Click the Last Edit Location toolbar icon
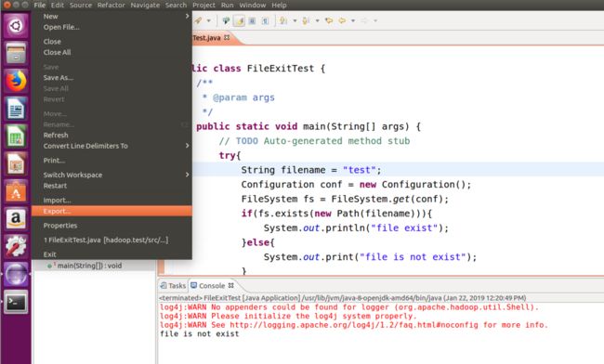604x364 pixels. point(329,20)
